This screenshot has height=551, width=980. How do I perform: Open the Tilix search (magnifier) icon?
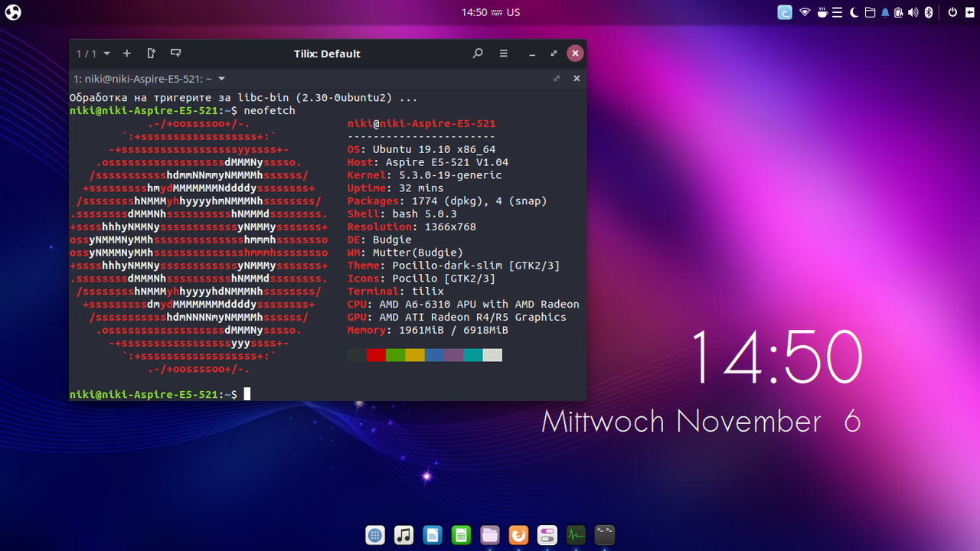pyautogui.click(x=478, y=54)
